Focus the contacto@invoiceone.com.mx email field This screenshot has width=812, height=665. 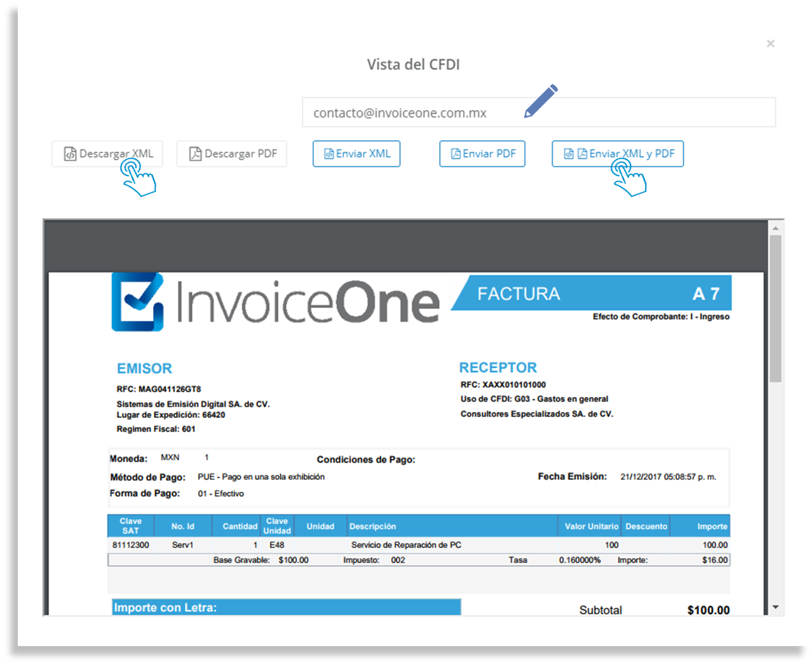pyautogui.click(x=539, y=112)
